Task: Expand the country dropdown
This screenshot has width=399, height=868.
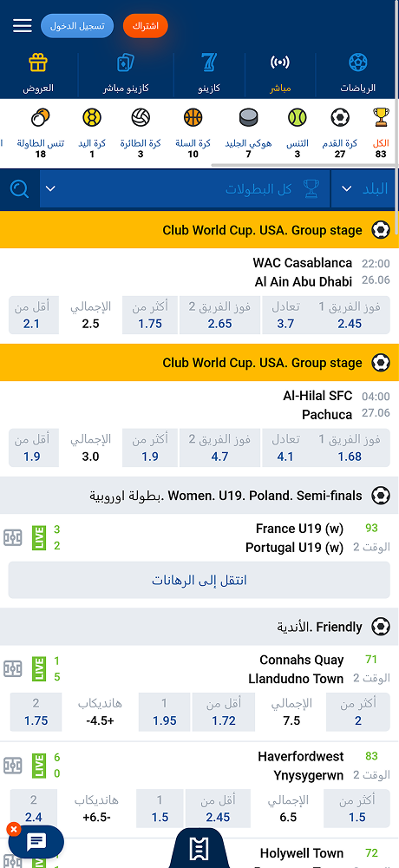Action: point(364,188)
